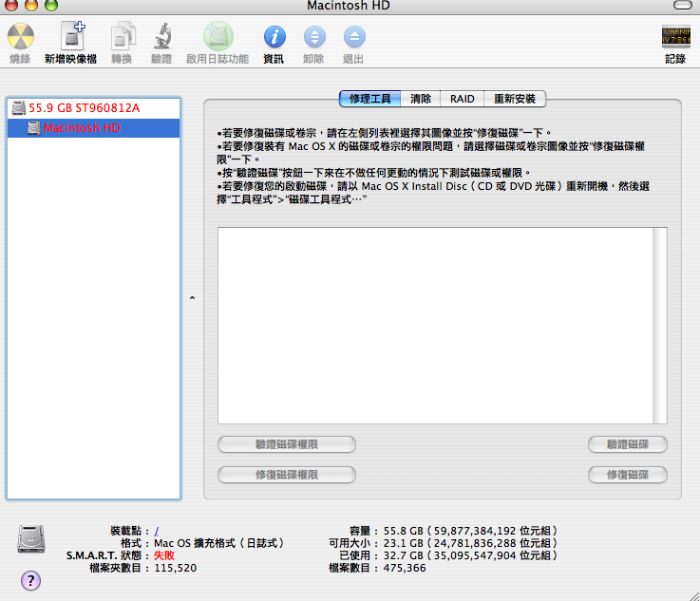
Task: Click the 'Macintosh HD' window title
Action: tap(349, 6)
